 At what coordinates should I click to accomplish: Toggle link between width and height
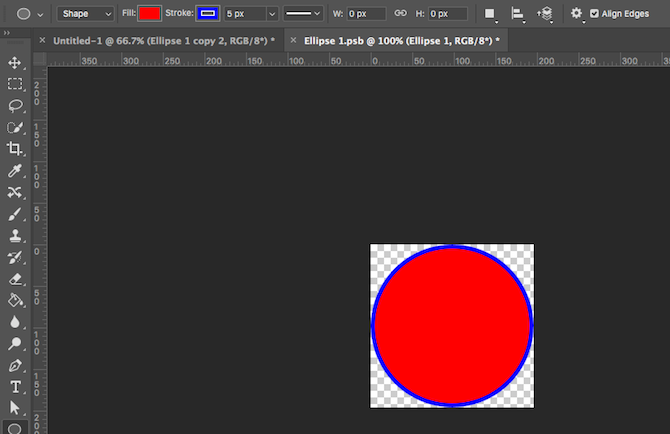coord(400,14)
